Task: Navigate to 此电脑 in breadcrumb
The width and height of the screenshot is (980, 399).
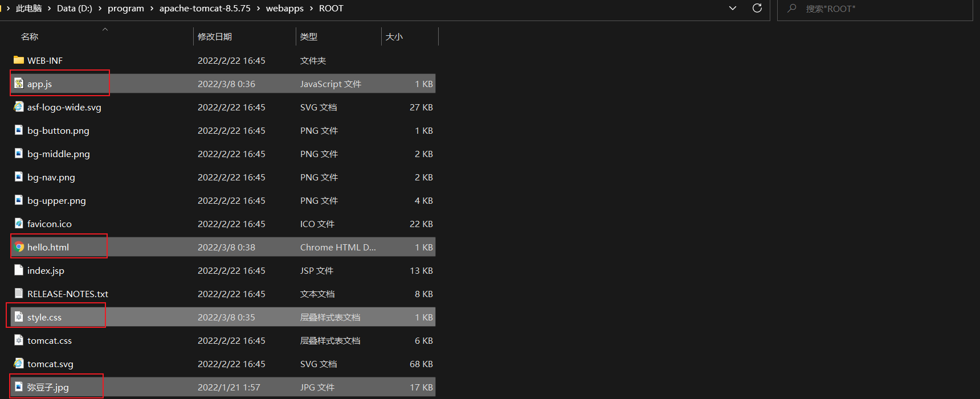Action: (x=28, y=9)
